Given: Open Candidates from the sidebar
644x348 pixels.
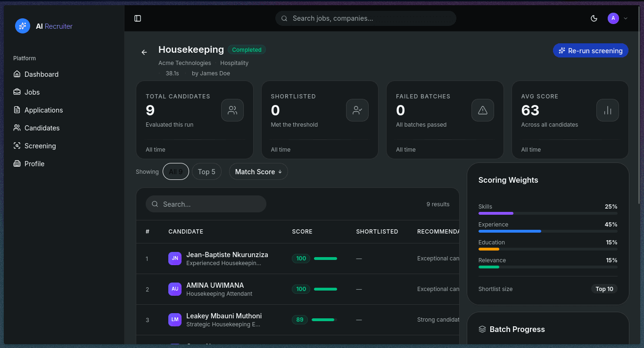Looking at the screenshot, I should point(64,128).
